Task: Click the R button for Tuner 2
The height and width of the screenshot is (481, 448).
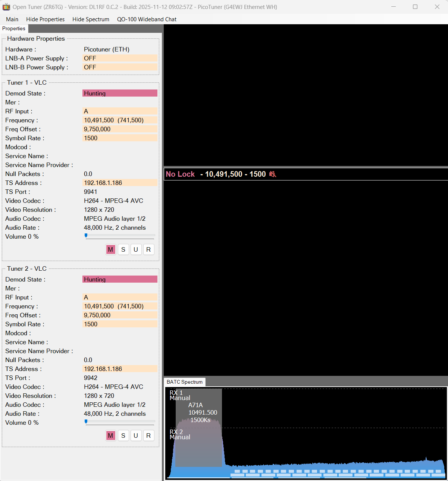Action: coord(148,435)
